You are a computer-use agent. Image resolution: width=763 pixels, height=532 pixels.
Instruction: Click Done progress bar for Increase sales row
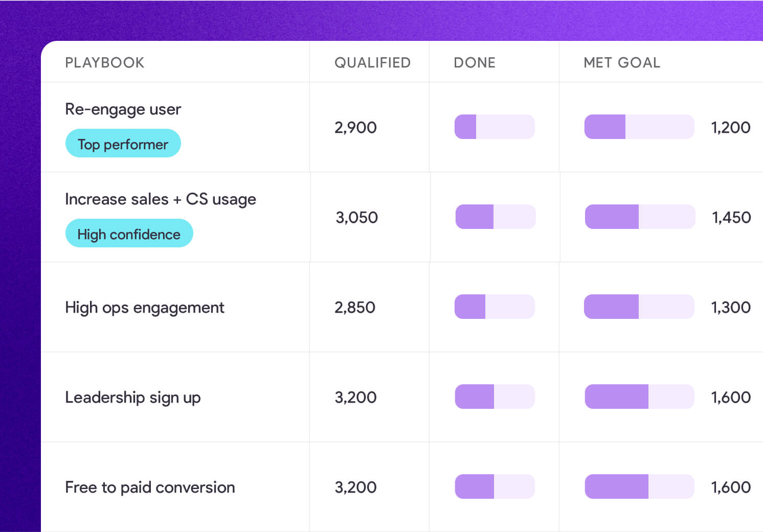point(496,217)
